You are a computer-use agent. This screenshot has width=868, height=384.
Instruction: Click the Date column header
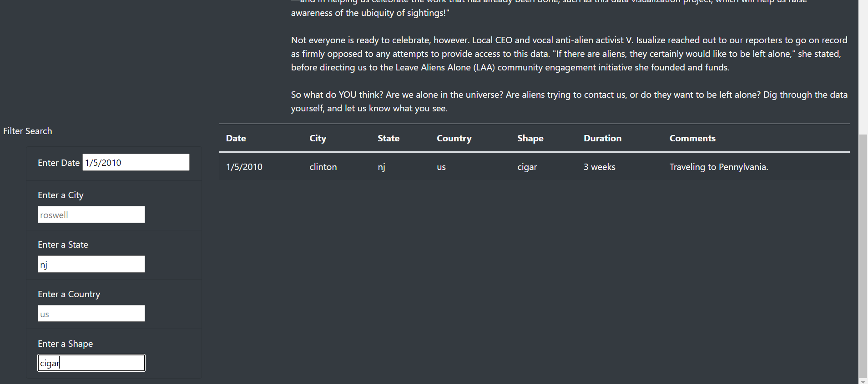tap(236, 138)
